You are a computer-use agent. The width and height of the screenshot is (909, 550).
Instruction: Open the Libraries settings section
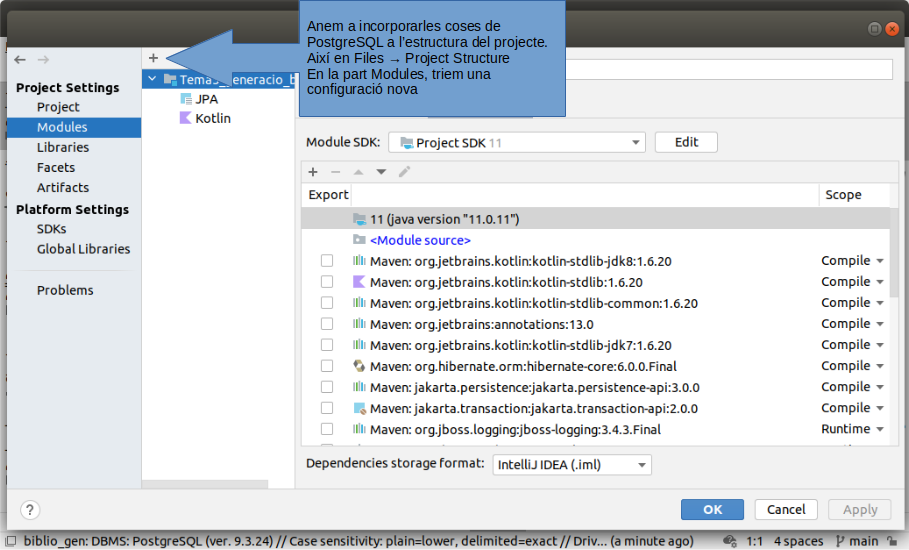pyautogui.click(x=63, y=147)
